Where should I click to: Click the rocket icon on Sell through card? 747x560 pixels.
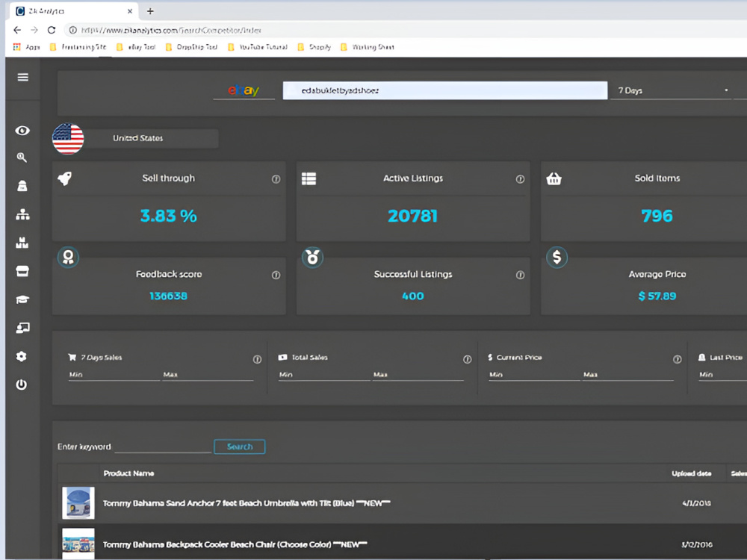pos(65,178)
